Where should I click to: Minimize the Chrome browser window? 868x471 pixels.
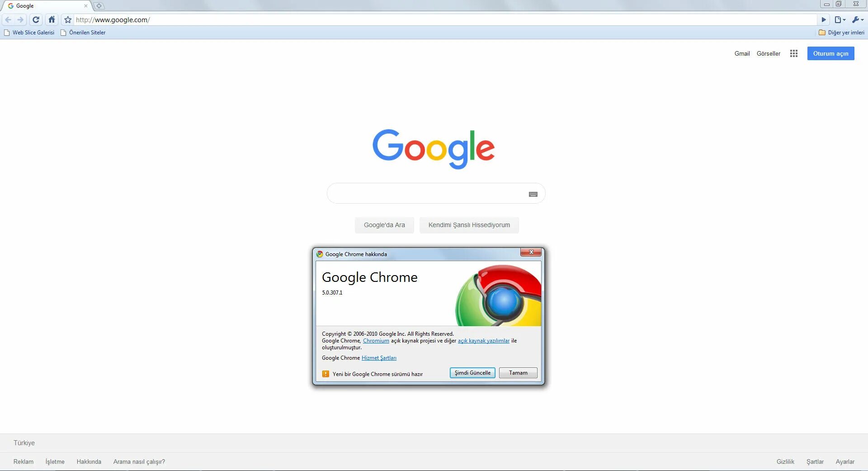(826, 4)
